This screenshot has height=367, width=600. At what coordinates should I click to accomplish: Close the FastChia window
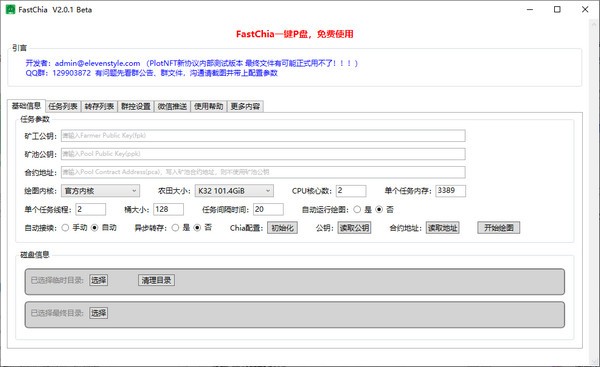pyautogui.click(x=585, y=10)
